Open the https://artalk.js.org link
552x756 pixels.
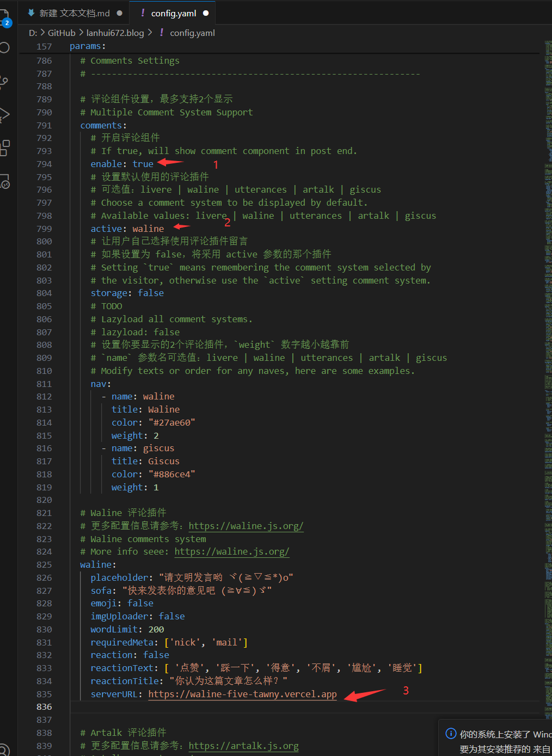(243, 746)
